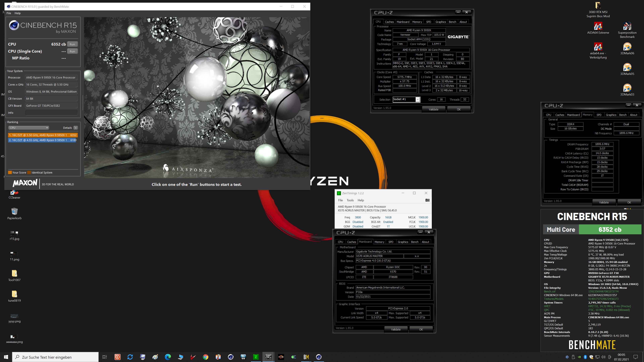Click the Windows search box
The width and height of the screenshot is (644, 362).
[55, 357]
